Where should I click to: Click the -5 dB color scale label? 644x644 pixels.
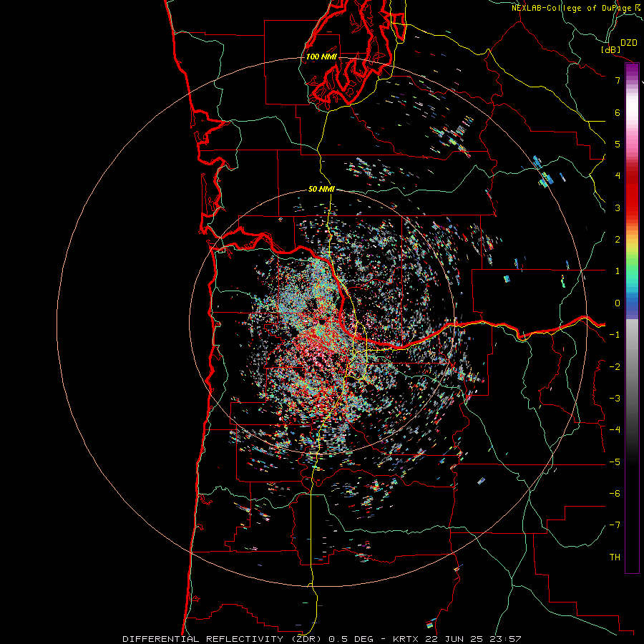point(615,462)
